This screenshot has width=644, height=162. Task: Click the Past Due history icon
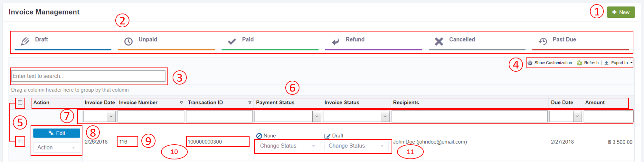click(543, 41)
